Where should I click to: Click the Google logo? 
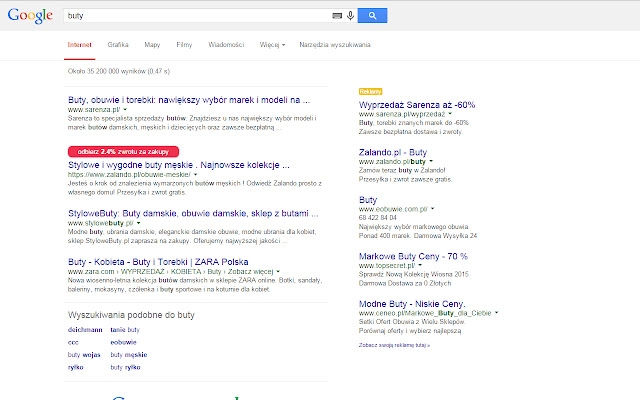click(x=30, y=16)
